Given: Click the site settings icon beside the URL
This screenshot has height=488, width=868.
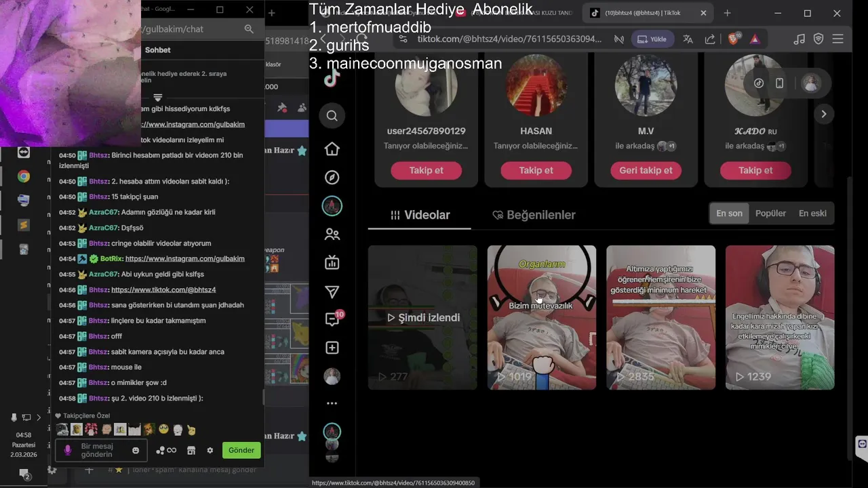Looking at the screenshot, I should [403, 39].
